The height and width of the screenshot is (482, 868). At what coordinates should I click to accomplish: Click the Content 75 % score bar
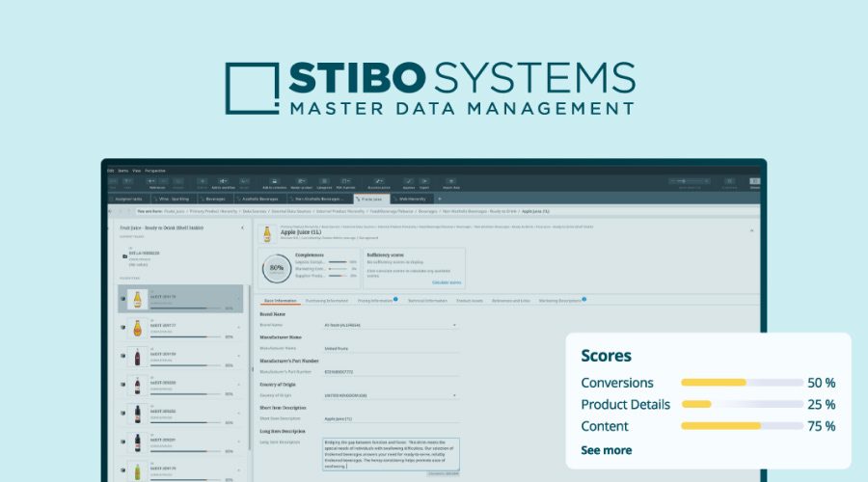[742, 425]
